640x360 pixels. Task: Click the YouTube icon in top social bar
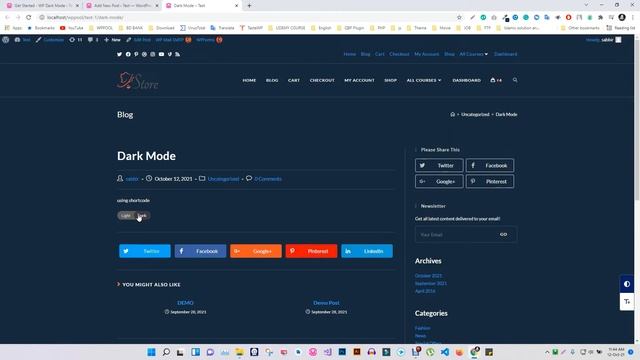[161, 54]
